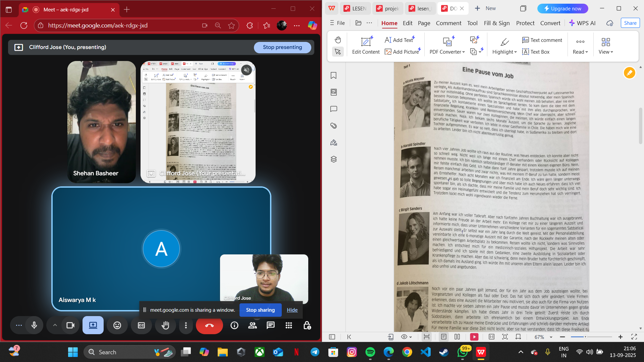Viewport: 644px width, 362px height.
Task: Adjust the zoom slider in WPS
Action: pyautogui.click(x=585, y=337)
